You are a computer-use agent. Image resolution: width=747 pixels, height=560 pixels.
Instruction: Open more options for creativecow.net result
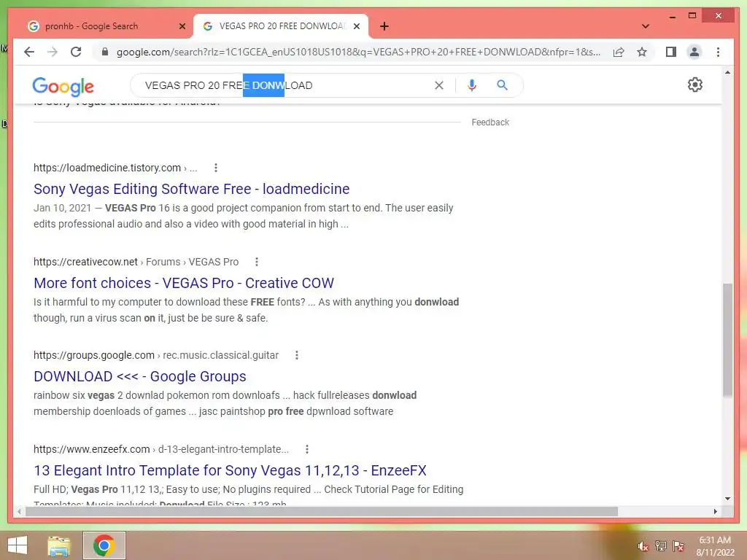[x=257, y=262]
